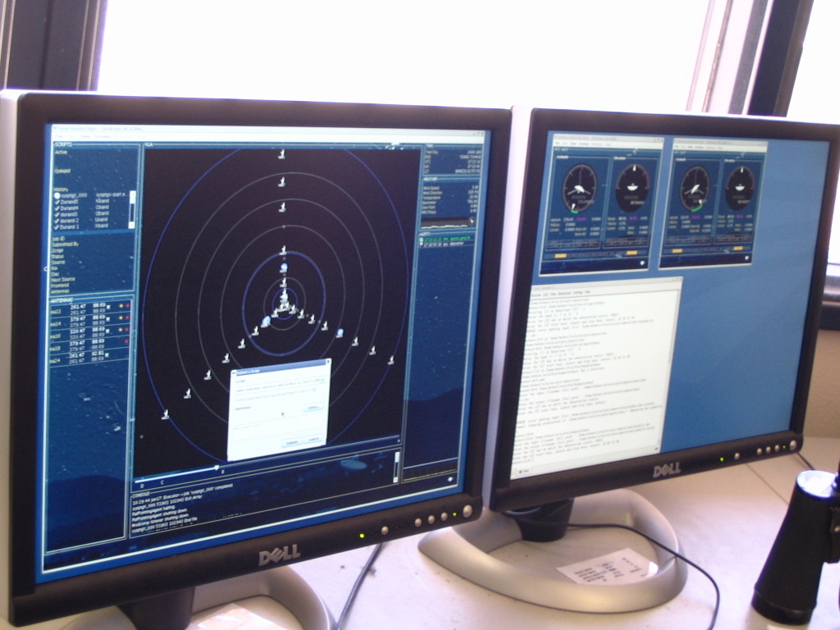Close the Submit a Script dialog
This screenshot has height=630, width=840.
(x=326, y=363)
